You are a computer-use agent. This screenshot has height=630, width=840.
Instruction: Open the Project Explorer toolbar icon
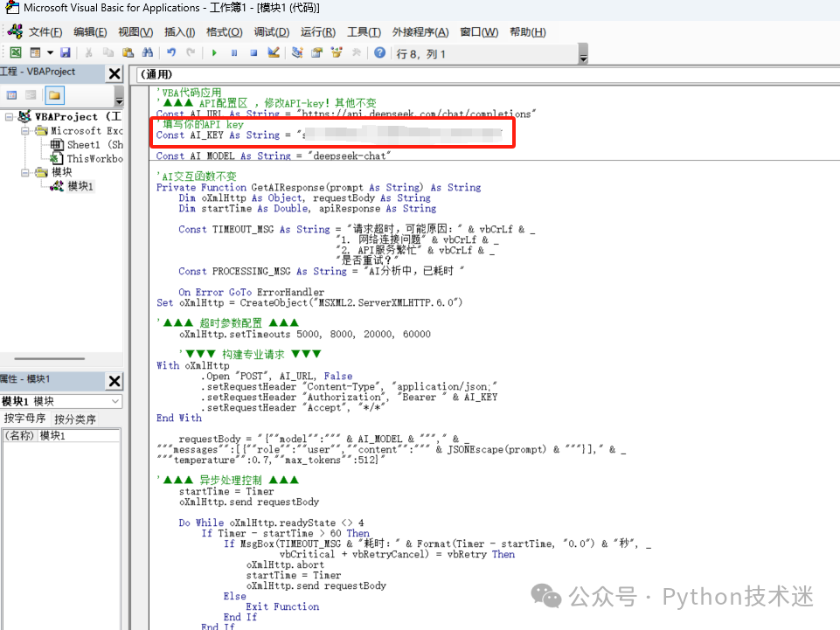[x=297, y=52]
